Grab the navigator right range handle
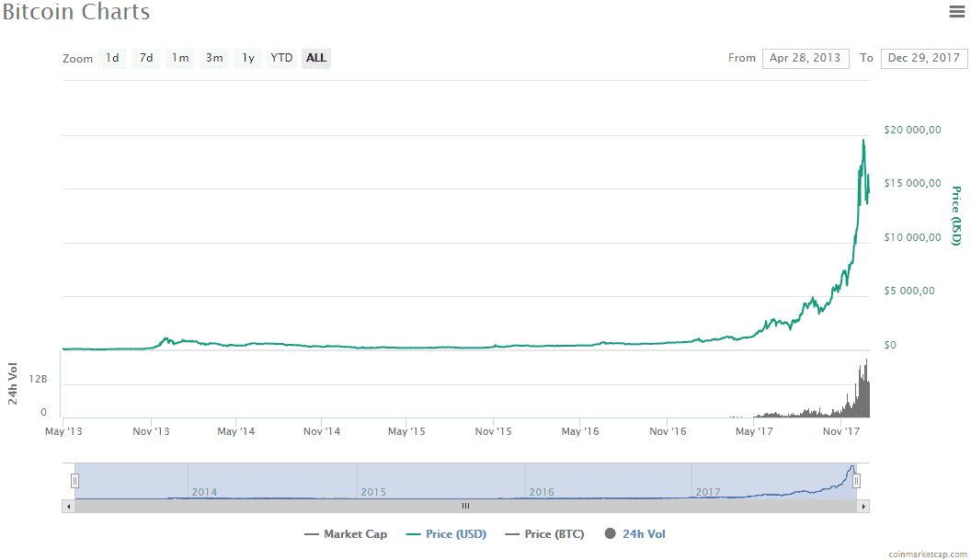This screenshot has height=560, width=971. (x=856, y=480)
